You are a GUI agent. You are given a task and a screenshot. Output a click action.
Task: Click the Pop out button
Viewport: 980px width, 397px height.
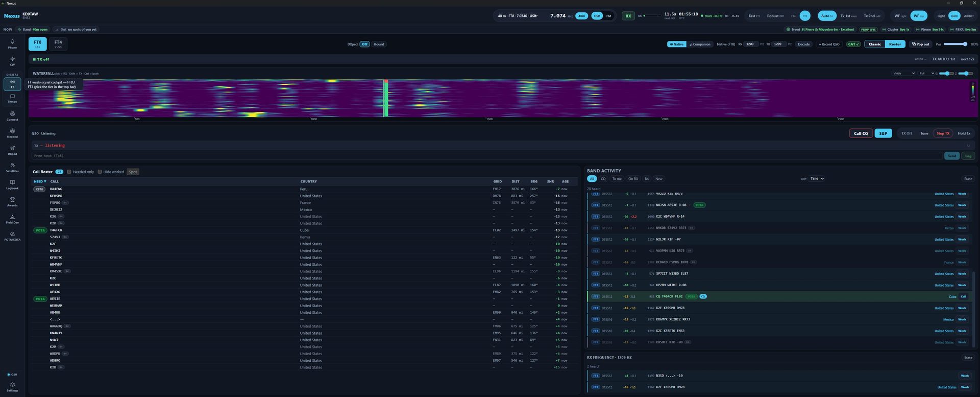pos(920,44)
